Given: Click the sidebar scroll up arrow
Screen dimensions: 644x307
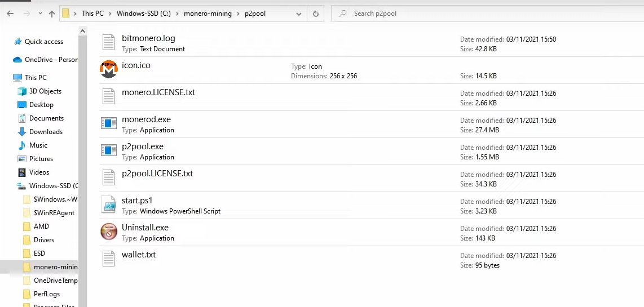Looking at the screenshot, I should (x=82, y=31).
